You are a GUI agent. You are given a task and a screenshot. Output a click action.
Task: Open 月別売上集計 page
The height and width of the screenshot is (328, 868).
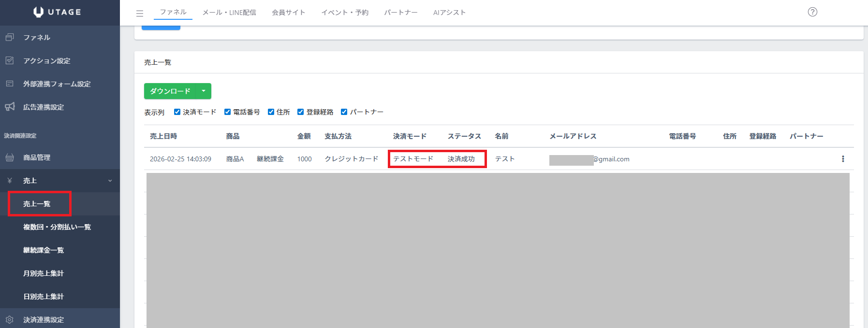44,273
